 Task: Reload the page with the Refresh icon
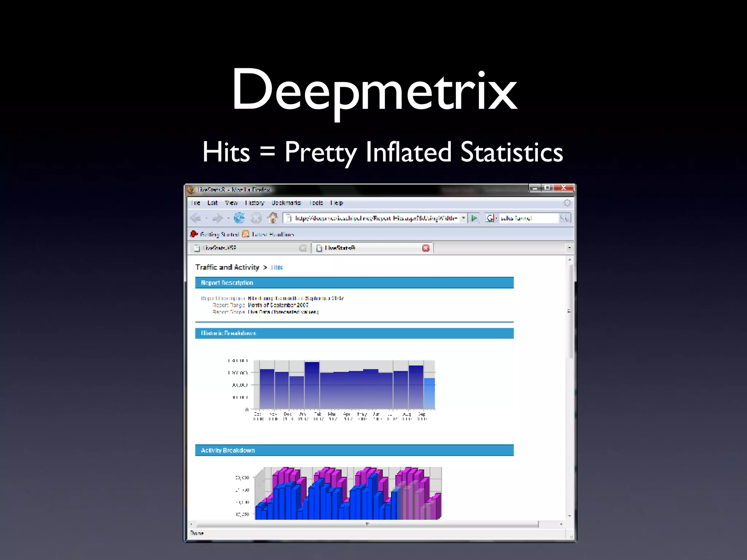[239, 218]
